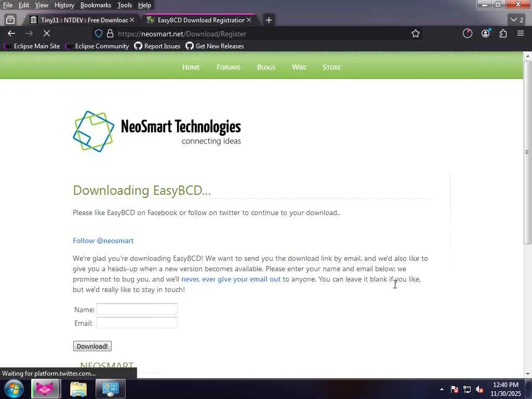Open the tracking protection shield
532x399 pixels.
[99, 33]
